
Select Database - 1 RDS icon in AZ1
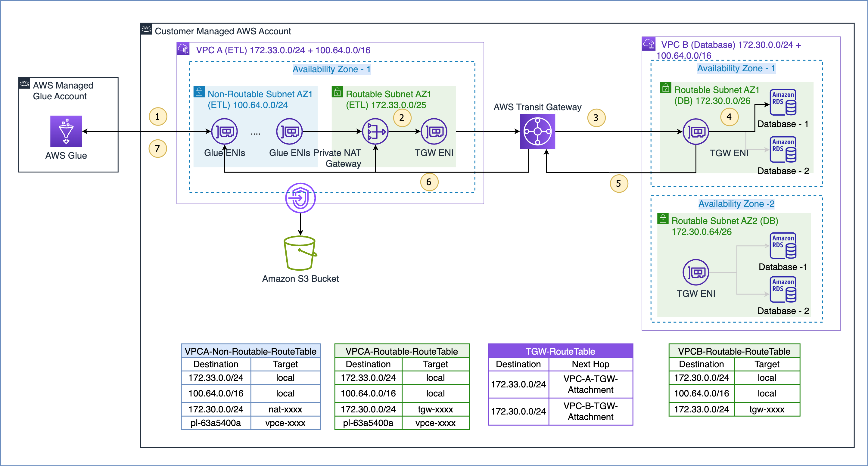783,102
